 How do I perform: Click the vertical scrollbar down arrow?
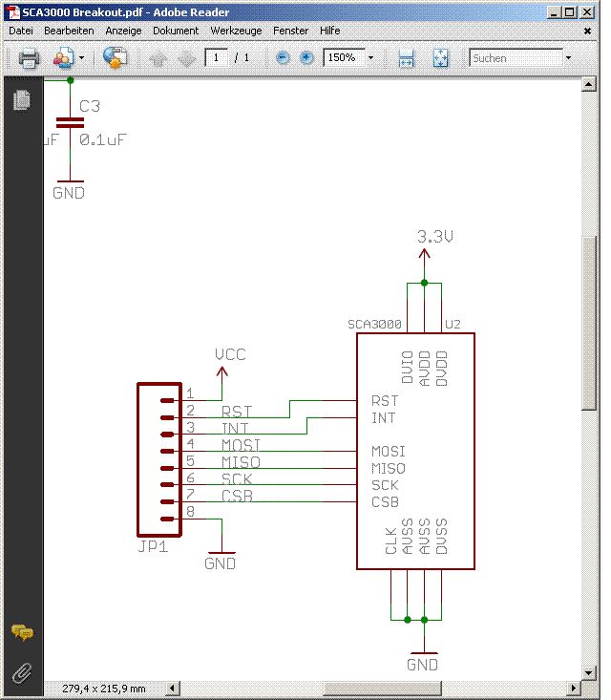pos(589,672)
